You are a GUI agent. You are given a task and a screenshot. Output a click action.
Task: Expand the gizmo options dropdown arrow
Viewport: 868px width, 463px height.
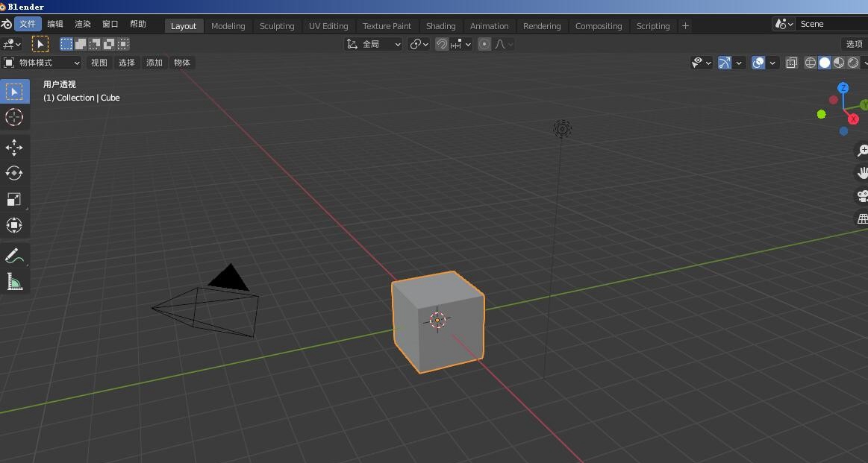click(739, 63)
